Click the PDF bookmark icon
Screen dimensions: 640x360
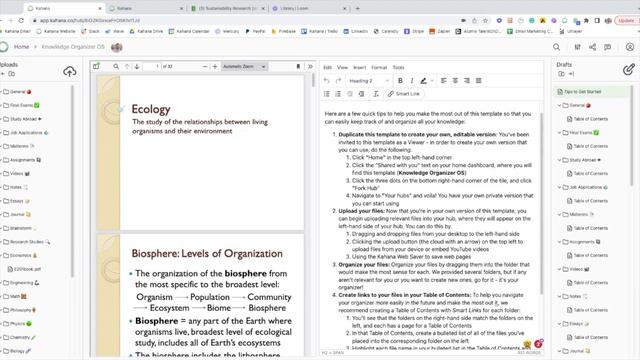point(298,67)
